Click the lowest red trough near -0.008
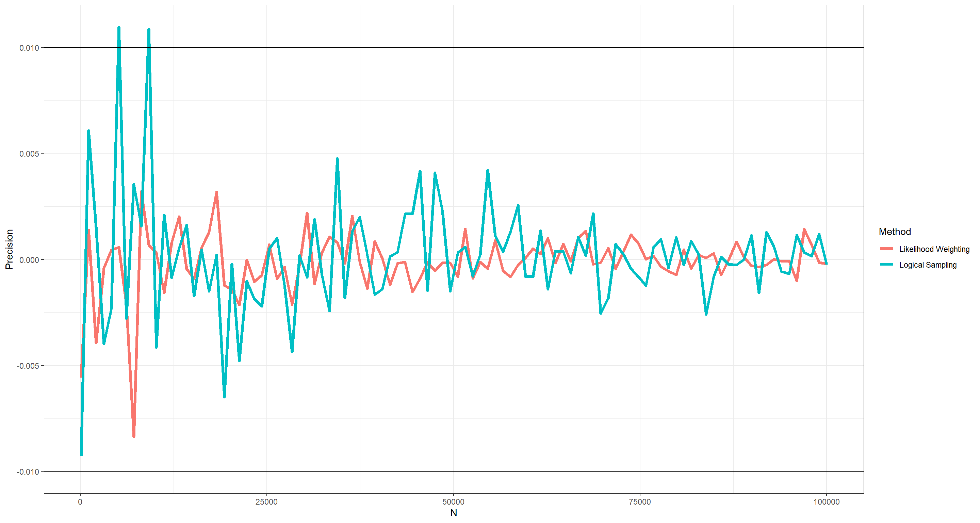This screenshot has width=980, height=523. (134, 436)
